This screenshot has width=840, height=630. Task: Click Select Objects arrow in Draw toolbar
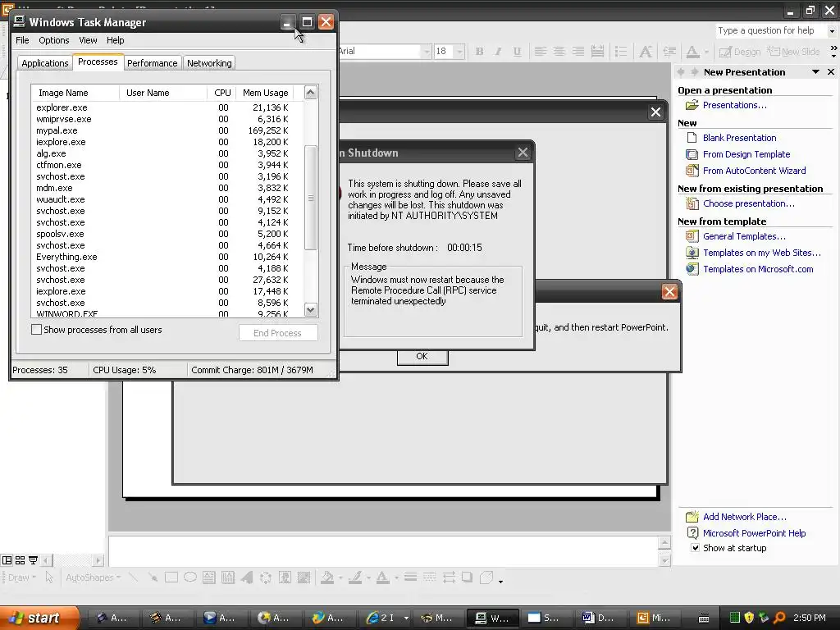coord(49,577)
